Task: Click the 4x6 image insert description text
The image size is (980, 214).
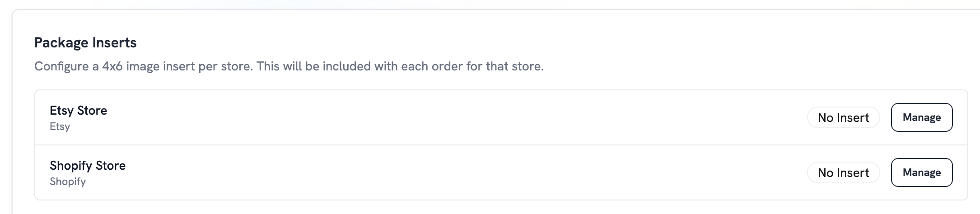Action: click(x=289, y=66)
